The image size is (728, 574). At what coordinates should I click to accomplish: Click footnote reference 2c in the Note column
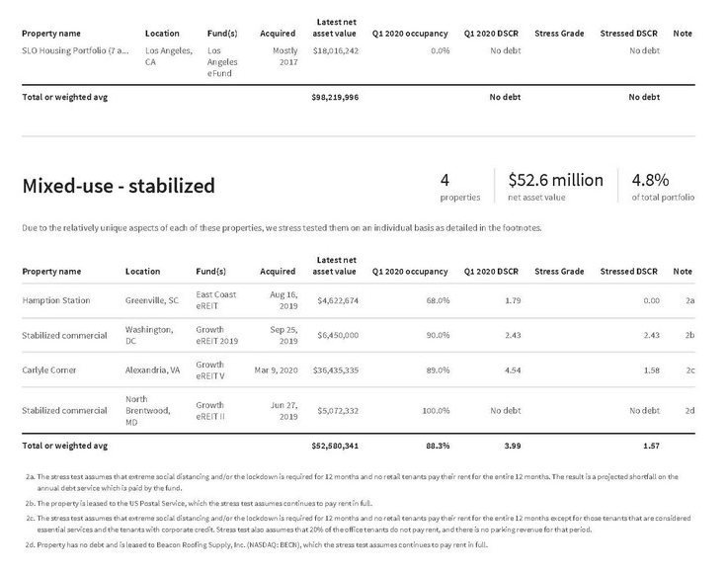pyautogui.click(x=689, y=370)
